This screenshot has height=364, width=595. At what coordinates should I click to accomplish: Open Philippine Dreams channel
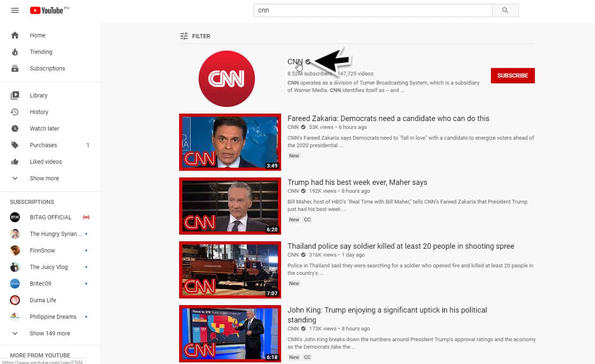click(50, 317)
